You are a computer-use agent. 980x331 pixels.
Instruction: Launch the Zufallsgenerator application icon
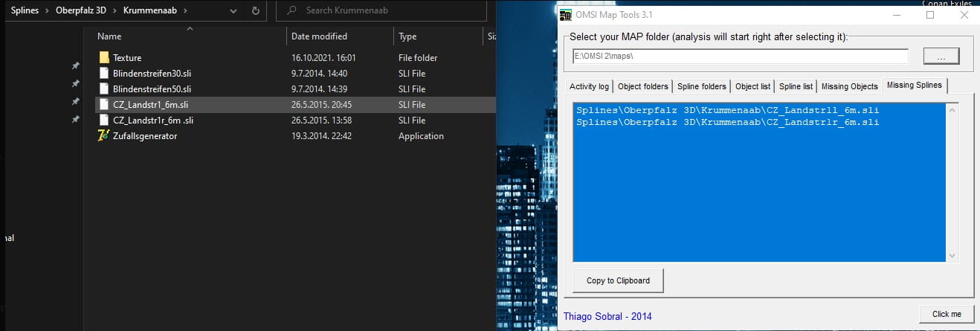(104, 136)
